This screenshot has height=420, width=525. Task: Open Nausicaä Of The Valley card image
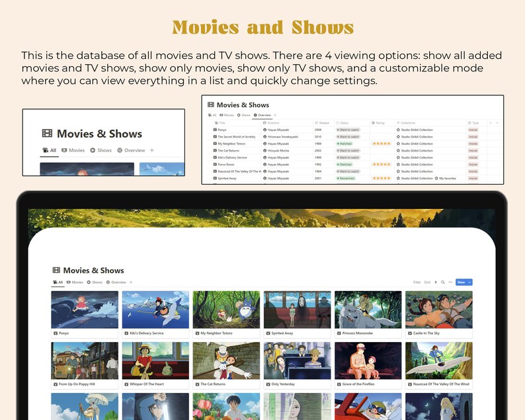point(439,360)
